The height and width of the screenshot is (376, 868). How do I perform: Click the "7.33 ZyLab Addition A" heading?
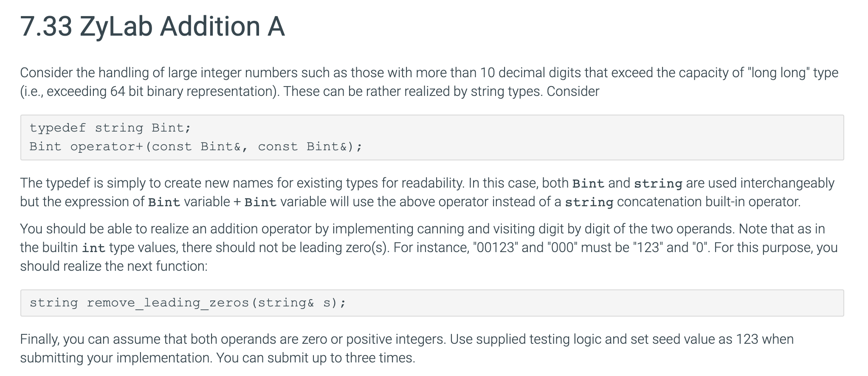point(152,27)
